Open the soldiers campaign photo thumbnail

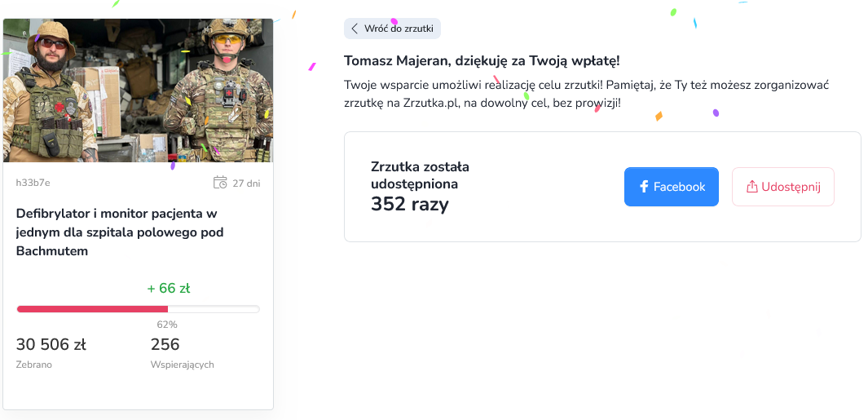[139, 91]
